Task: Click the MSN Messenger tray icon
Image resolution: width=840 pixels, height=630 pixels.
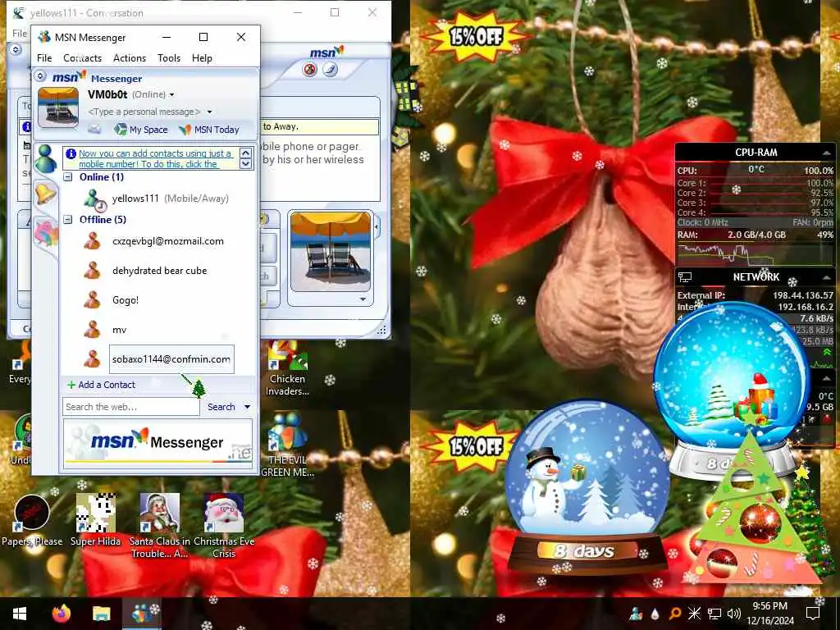Action: (x=636, y=614)
